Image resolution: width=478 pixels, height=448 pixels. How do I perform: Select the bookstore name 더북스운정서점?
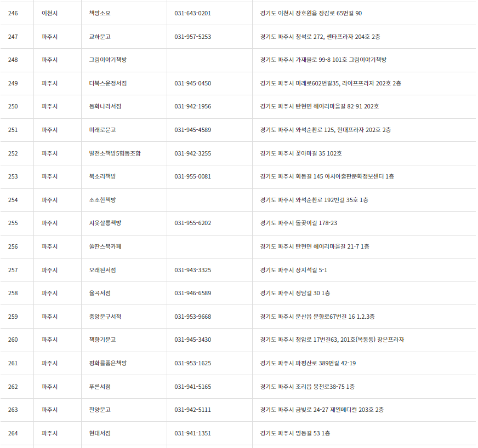click(107, 83)
